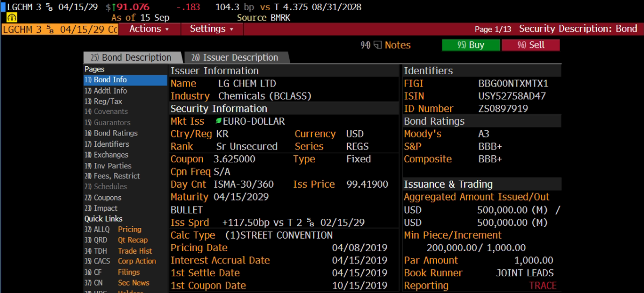Open the Actions dropdown menu

pyautogui.click(x=149, y=29)
